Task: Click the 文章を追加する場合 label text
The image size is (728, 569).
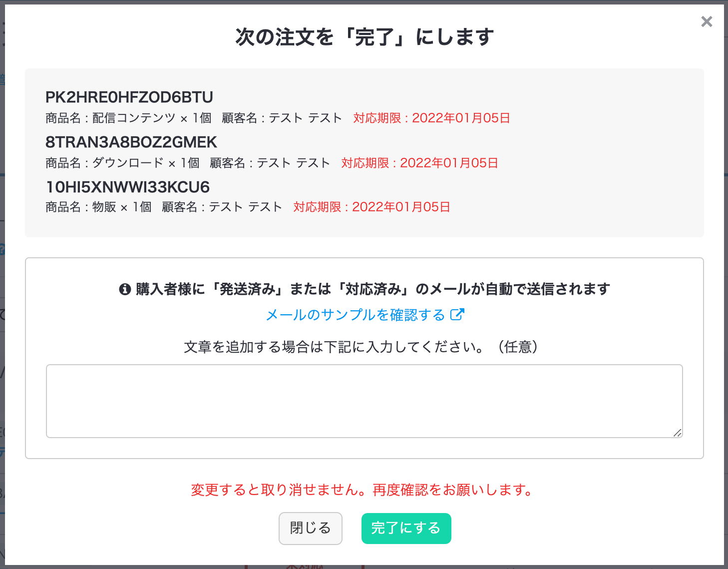Action: [361, 347]
